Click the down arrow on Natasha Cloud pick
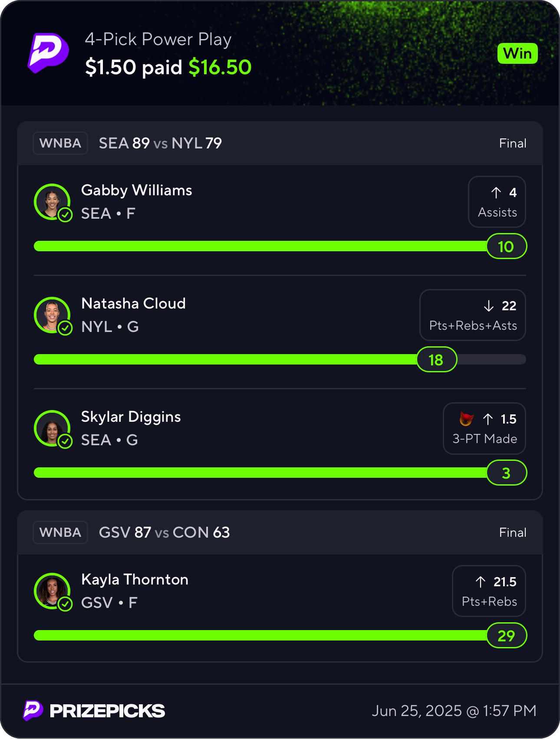 coord(489,306)
